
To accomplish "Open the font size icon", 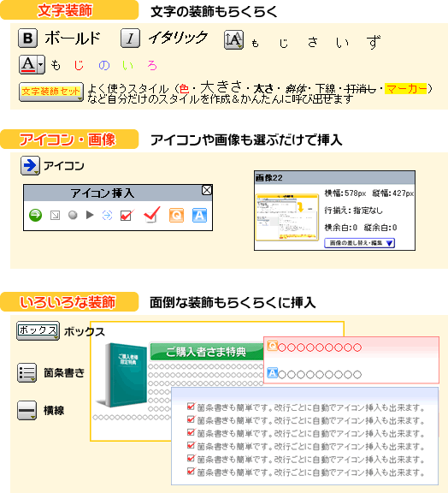I will 233,40.
